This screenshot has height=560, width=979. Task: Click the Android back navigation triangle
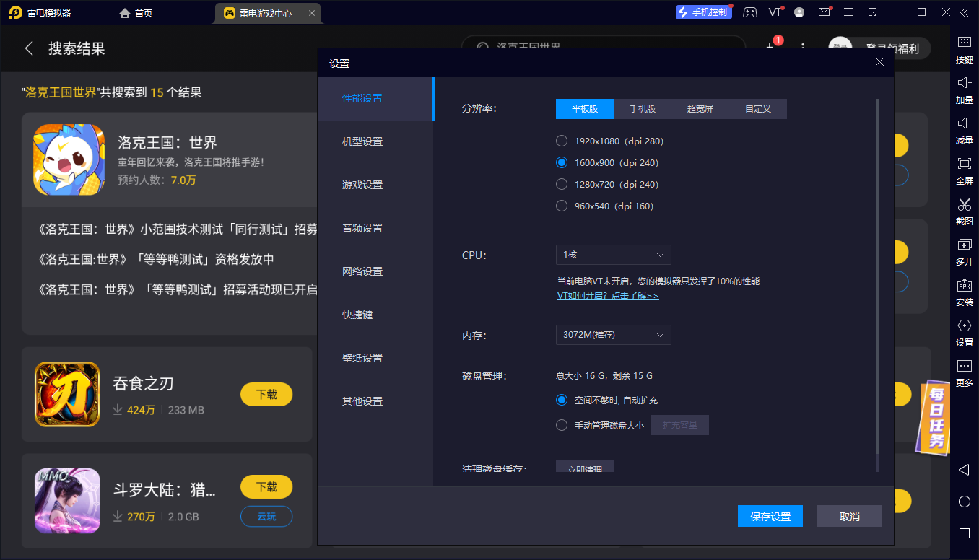click(x=965, y=470)
